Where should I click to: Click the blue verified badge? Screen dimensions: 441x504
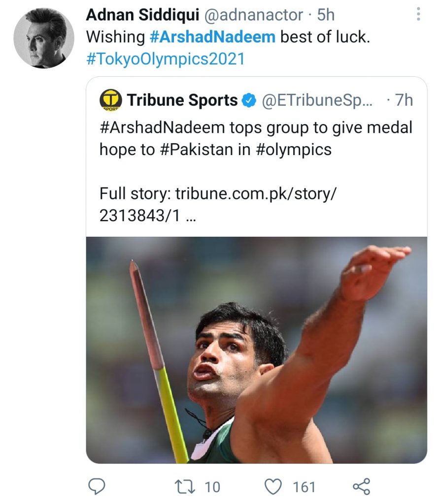click(249, 100)
